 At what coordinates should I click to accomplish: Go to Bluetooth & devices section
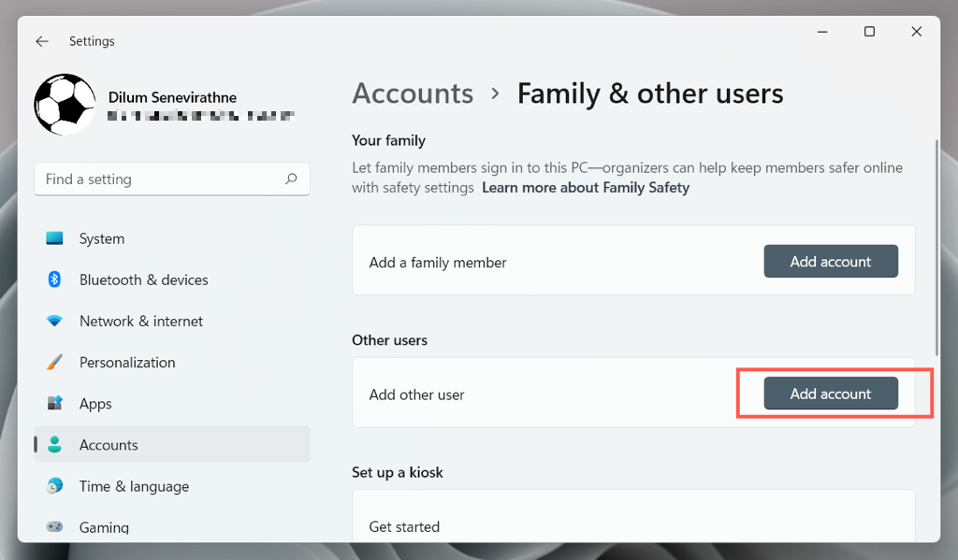coord(143,280)
